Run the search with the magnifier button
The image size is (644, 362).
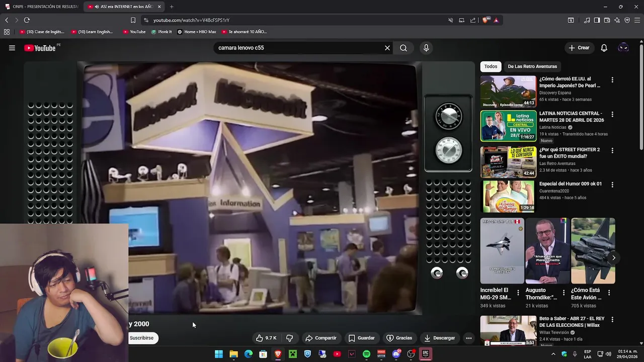click(x=404, y=48)
